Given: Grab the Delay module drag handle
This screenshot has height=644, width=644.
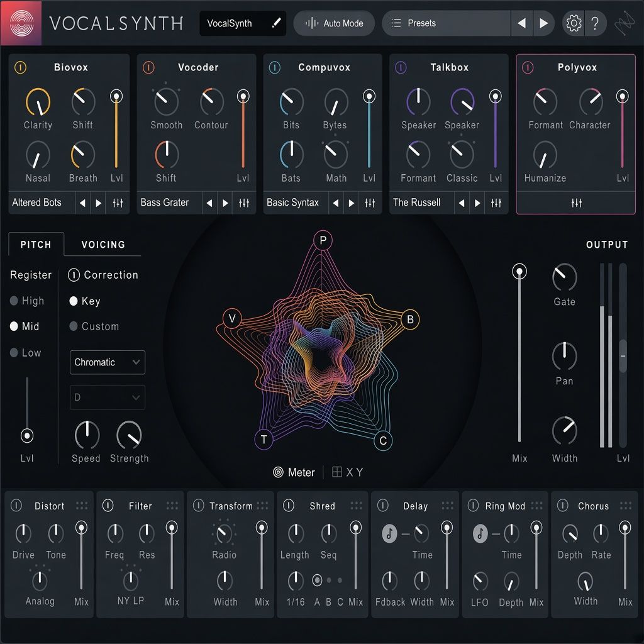Looking at the screenshot, I should (447, 506).
